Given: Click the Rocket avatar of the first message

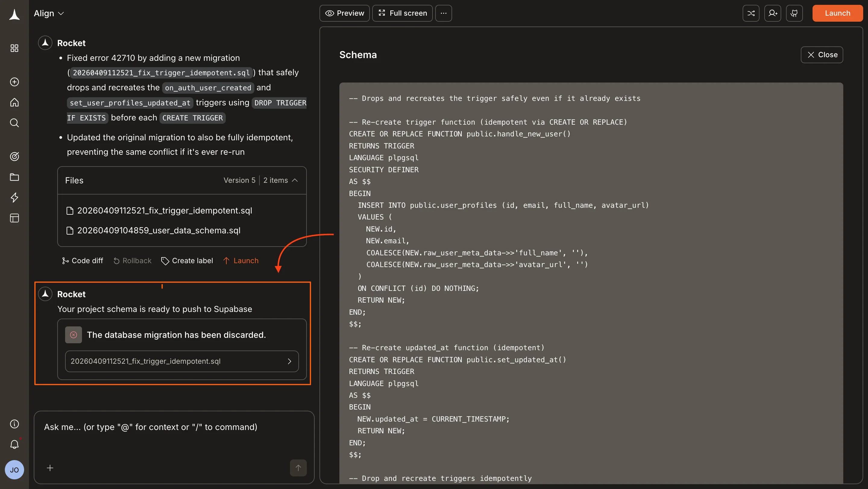Looking at the screenshot, I should 45,43.
